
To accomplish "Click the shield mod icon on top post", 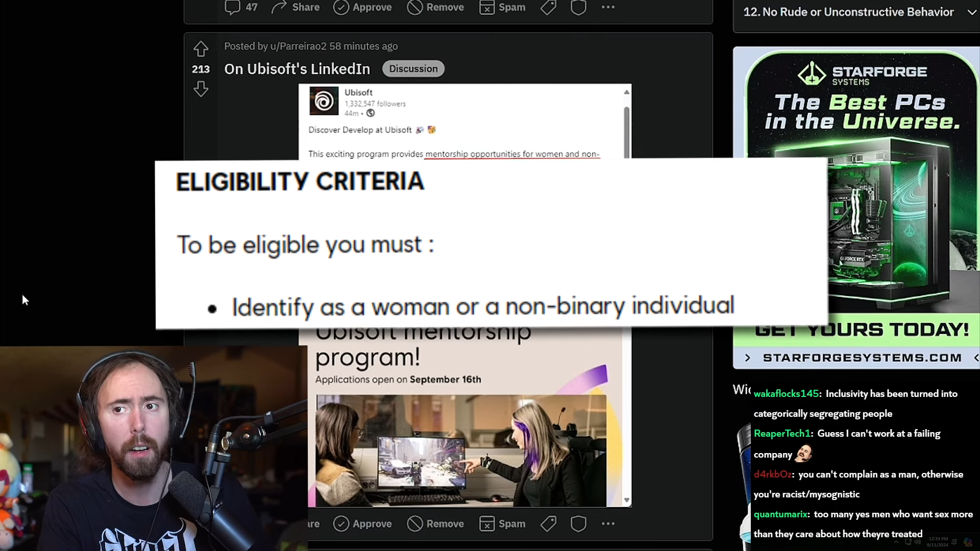I will (578, 7).
